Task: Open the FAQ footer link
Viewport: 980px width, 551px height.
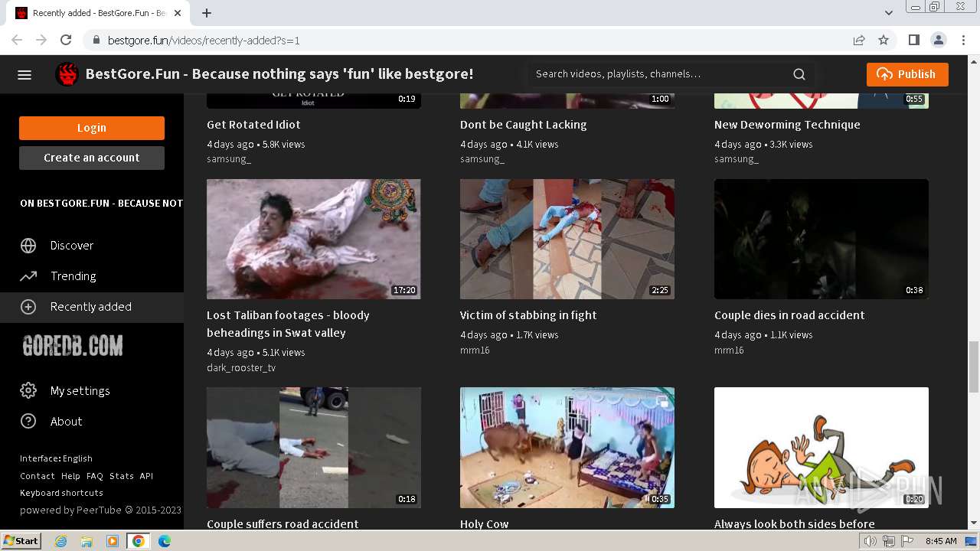Action: pyautogui.click(x=95, y=476)
